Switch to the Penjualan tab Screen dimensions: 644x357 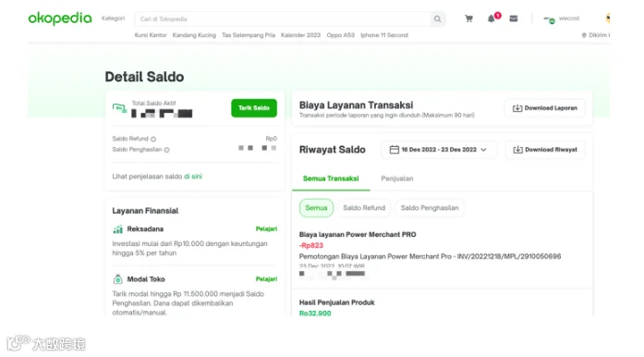[x=397, y=178]
